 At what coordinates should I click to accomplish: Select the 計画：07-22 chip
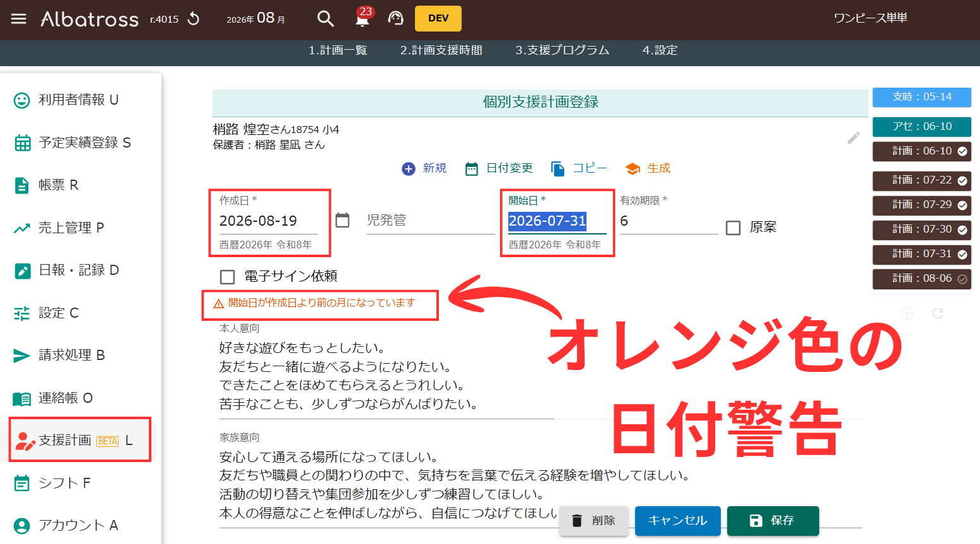tap(921, 180)
